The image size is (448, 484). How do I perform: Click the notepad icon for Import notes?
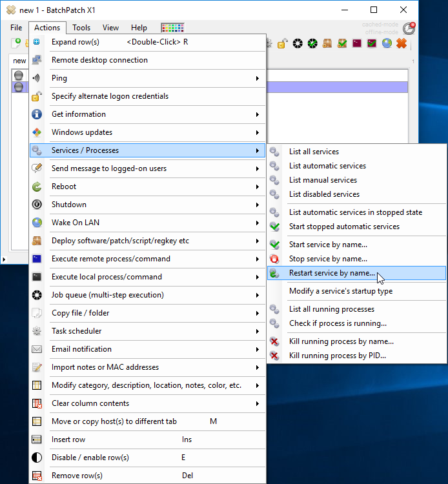coord(37,367)
